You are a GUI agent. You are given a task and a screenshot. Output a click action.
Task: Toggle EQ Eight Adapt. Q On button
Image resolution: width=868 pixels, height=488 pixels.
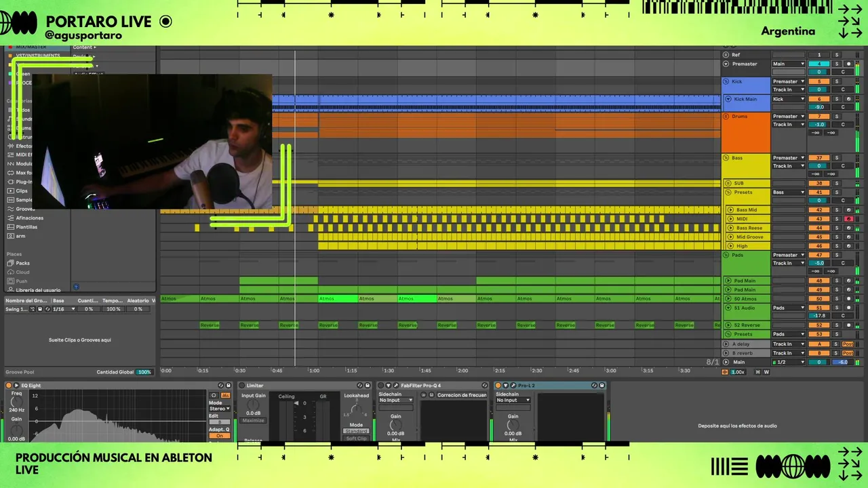coord(220,436)
